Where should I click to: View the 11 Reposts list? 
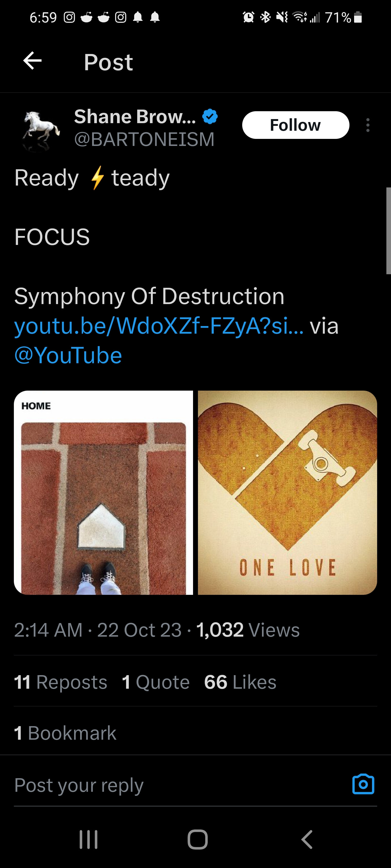[x=61, y=682]
